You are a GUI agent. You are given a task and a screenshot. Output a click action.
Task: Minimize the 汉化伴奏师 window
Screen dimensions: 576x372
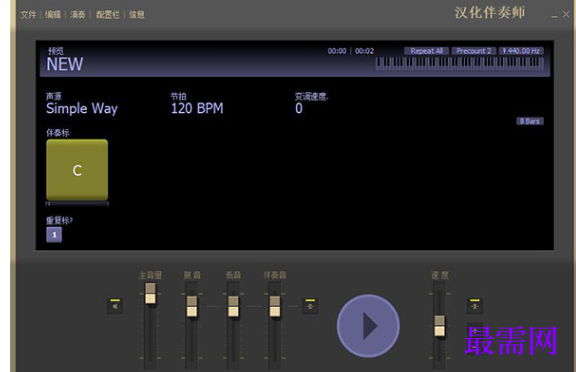point(554,15)
